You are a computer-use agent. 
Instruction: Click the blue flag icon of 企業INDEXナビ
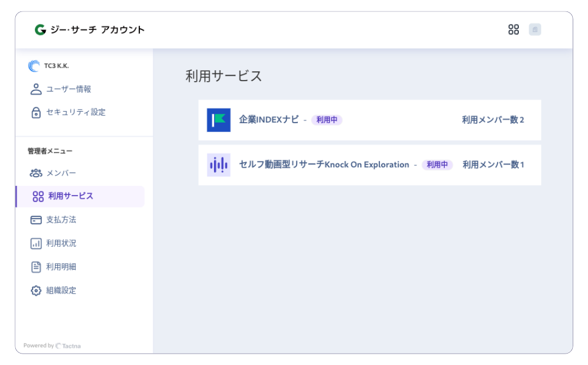point(219,120)
